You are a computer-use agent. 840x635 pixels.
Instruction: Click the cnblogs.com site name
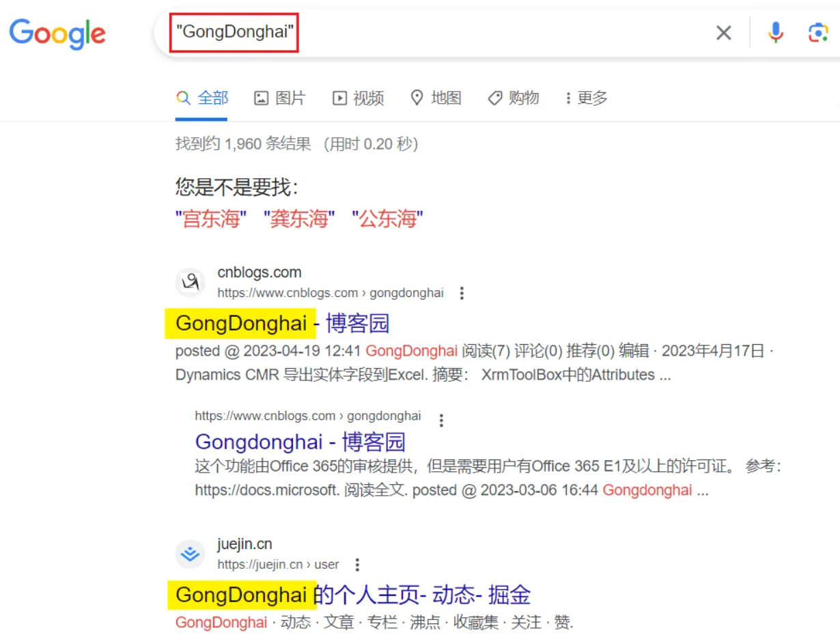point(260,272)
